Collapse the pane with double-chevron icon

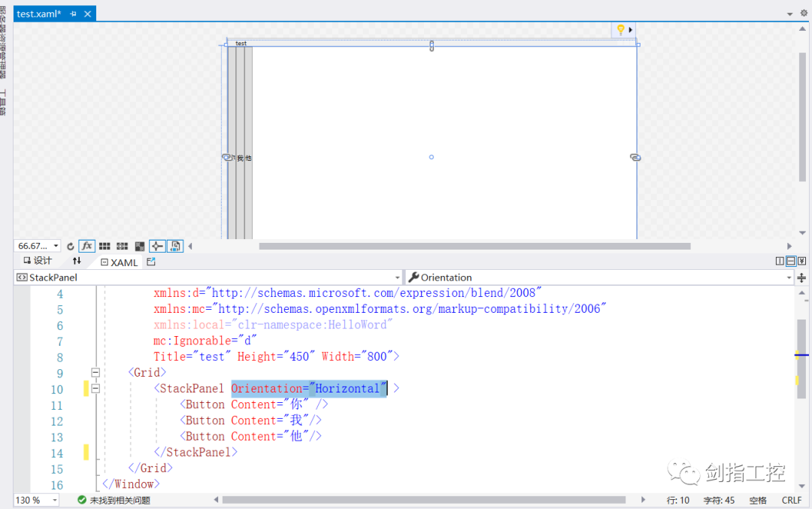coord(801,261)
